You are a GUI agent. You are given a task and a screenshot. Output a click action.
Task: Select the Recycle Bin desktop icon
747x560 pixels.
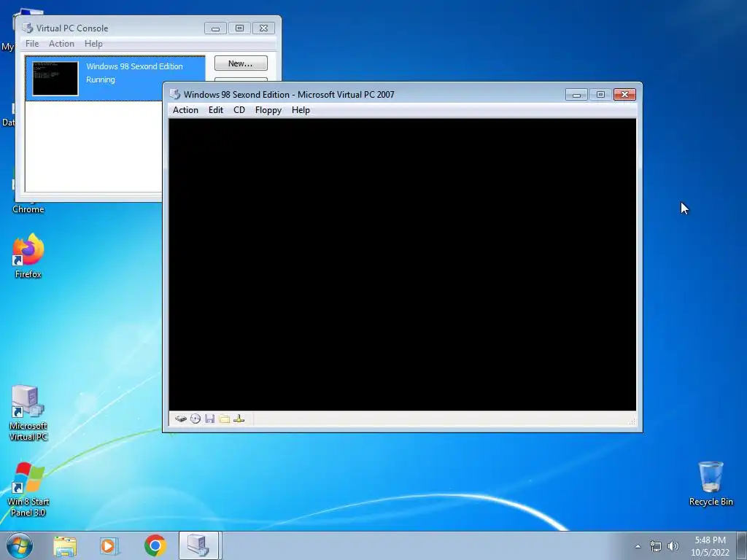[711, 483]
